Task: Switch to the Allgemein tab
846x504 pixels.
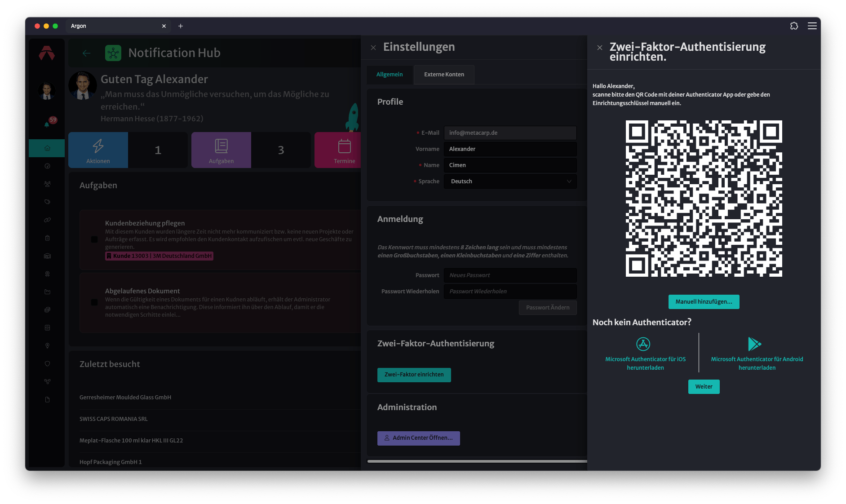Action: pyautogui.click(x=390, y=75)
